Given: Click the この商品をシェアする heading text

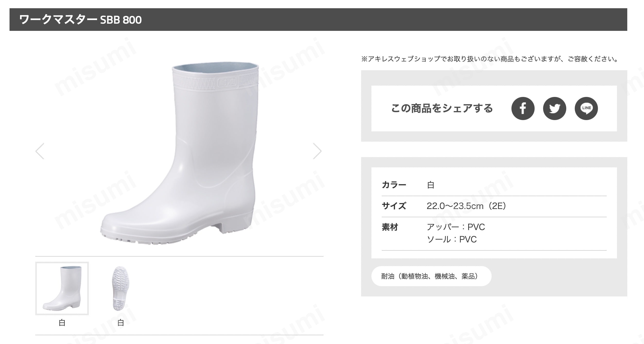Looking at the screenshot, I should [442, 108].
